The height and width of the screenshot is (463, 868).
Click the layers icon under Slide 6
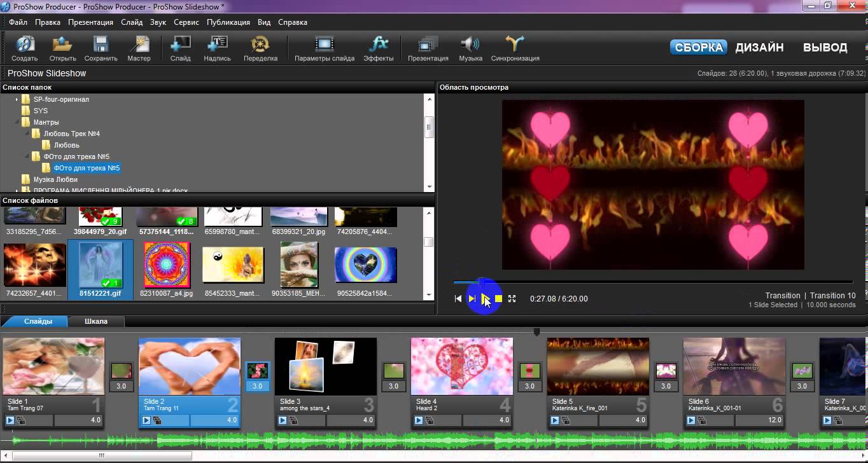coord(702,420)
